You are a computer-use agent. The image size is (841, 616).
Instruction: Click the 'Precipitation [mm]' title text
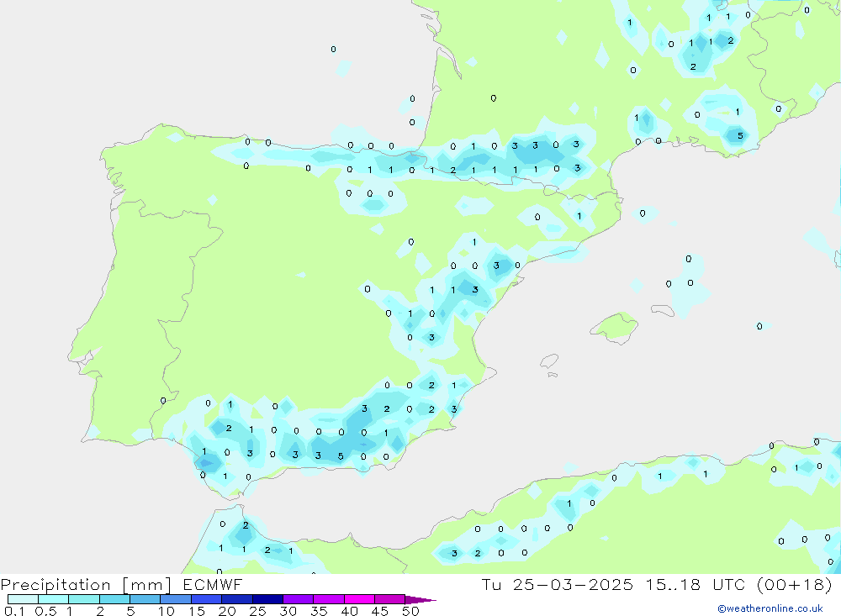[x=86, y=585]
